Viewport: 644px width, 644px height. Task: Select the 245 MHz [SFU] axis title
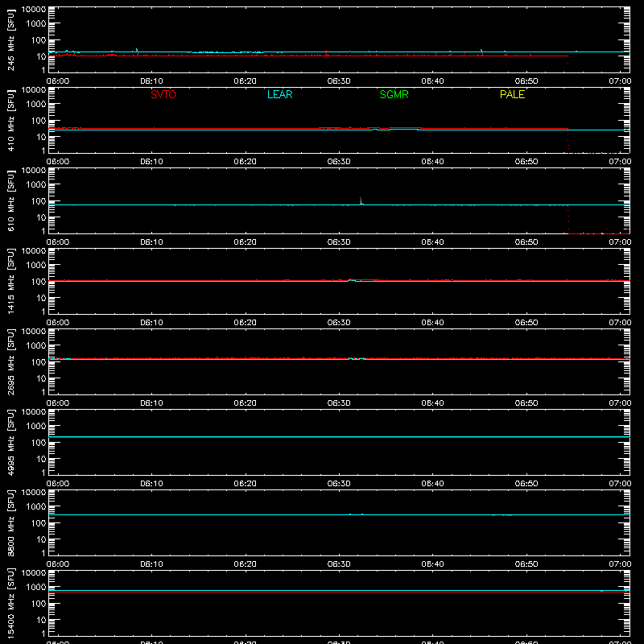[11, 39]
